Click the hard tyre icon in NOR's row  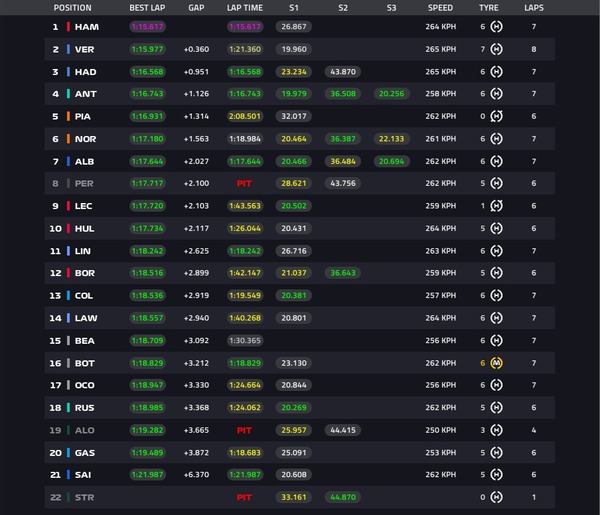[x=496, y=139]
